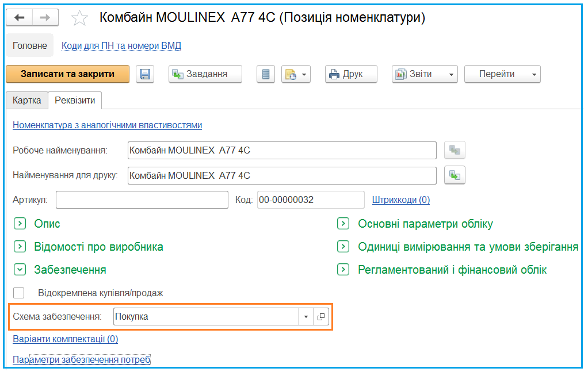Image resolution: width=588 pixels, height=372 pixels.
Task: Switch to the Картка tab
Action: 27,101
